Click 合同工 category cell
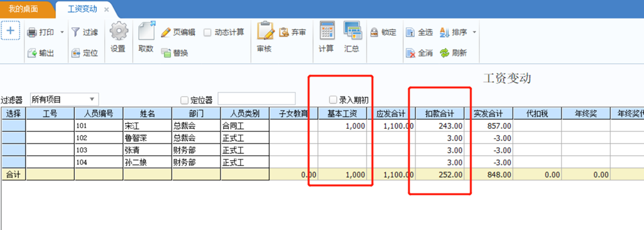The image size is (644, 230). pyautogui.click(x=244, y=126)
